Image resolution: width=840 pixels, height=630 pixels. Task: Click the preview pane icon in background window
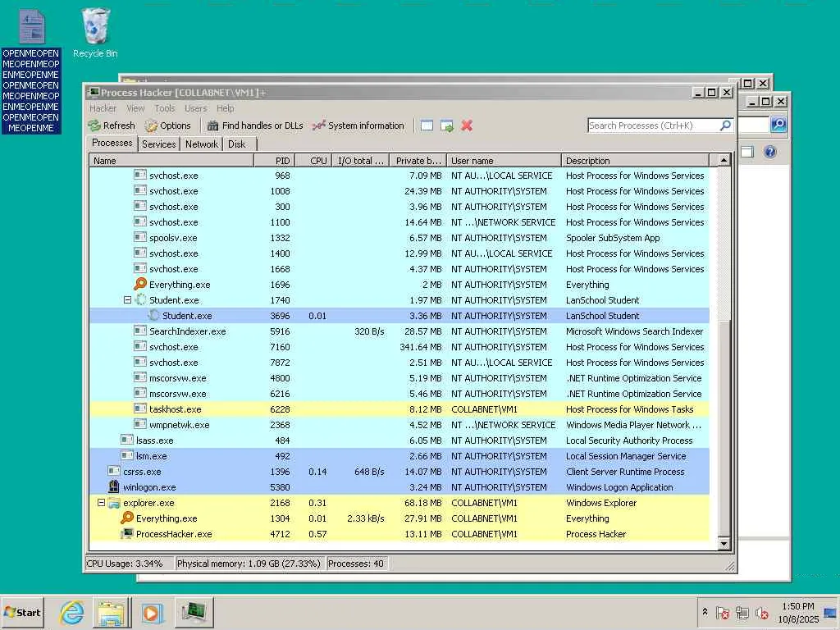(x=747, y=152)
